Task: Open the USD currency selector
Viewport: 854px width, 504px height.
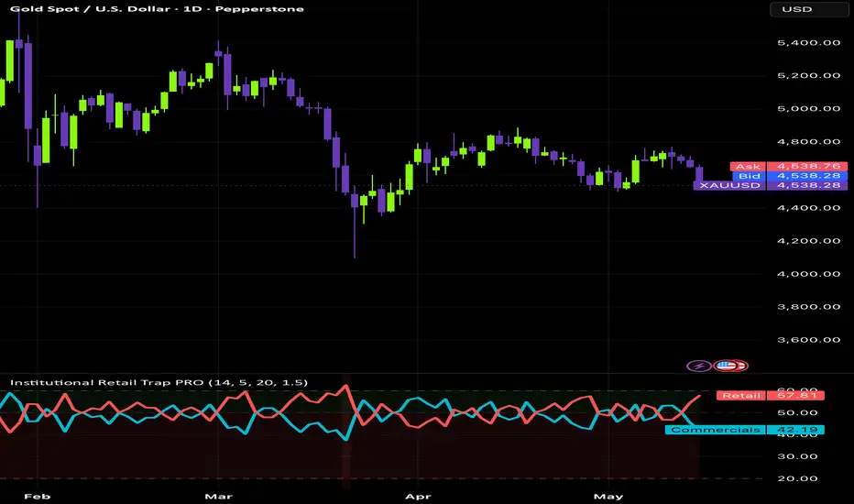Action: coord(809,9)
